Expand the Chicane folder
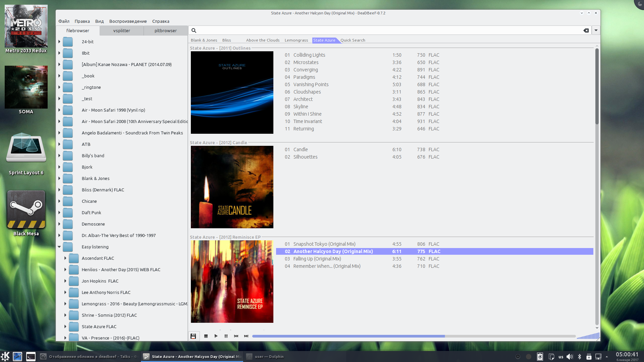Image resolution: width=644 pixels, height=362 pixels. click(59, 201)
